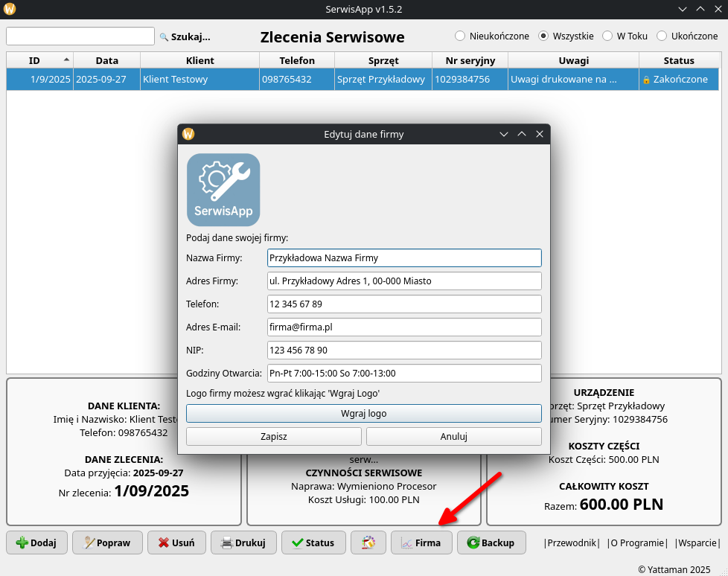Click the Backup button
The height and width of the screenshot is (576, 728).
[x=491, y=543]
